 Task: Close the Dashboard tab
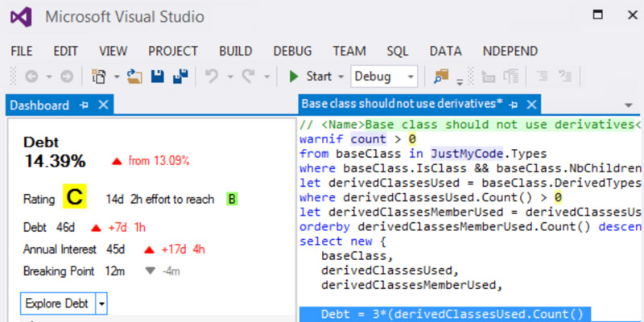(104, 105)
